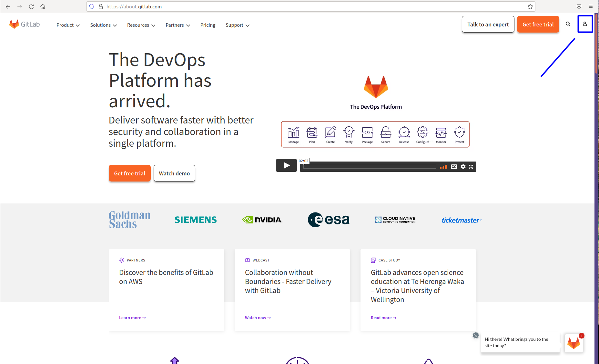Toggle the video volume control

coord(443,167)
